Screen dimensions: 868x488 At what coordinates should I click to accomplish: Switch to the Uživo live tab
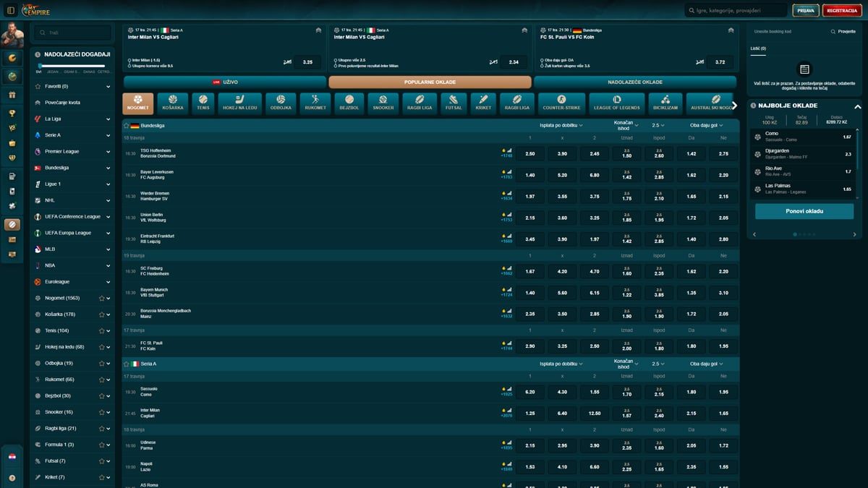[224, 82]
